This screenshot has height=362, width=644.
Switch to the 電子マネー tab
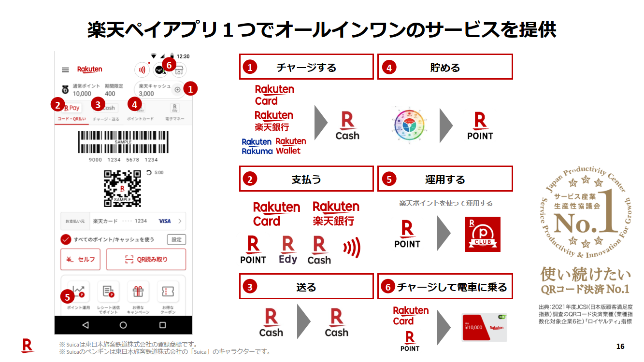click(175, 112)
